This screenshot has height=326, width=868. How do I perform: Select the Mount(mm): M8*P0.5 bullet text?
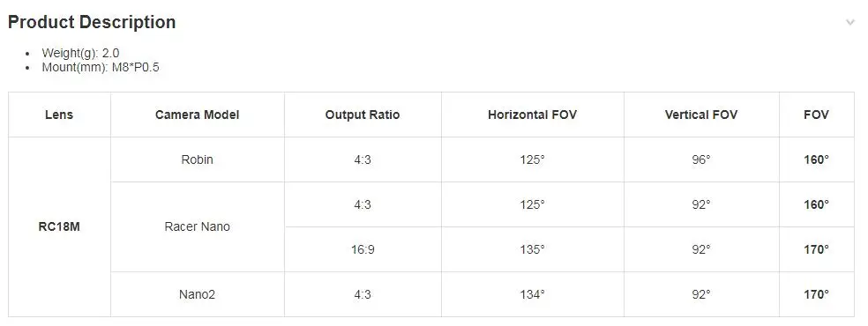(101, 68)
